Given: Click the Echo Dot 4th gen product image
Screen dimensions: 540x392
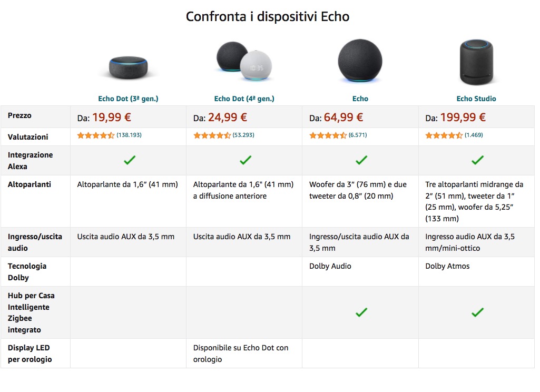Looking at the screenshot, I should [244, 61].
